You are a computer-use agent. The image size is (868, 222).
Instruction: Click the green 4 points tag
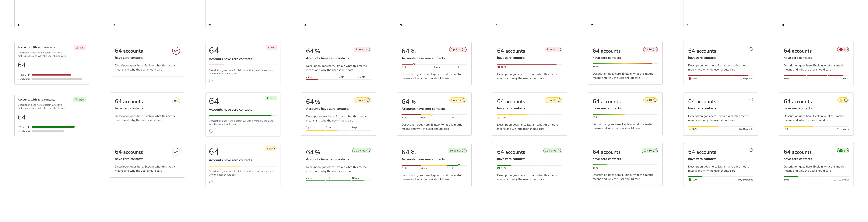tap(271, 98)
